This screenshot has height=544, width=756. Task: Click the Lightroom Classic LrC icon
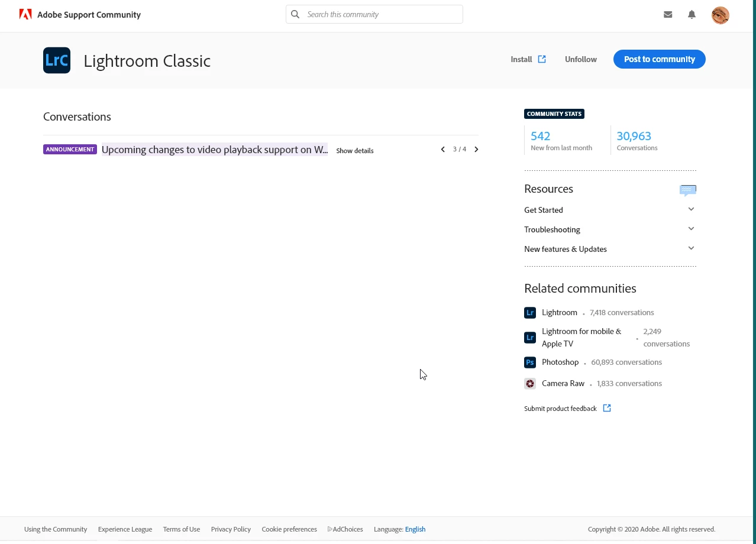pyautogui.click(x=57, y=60)
